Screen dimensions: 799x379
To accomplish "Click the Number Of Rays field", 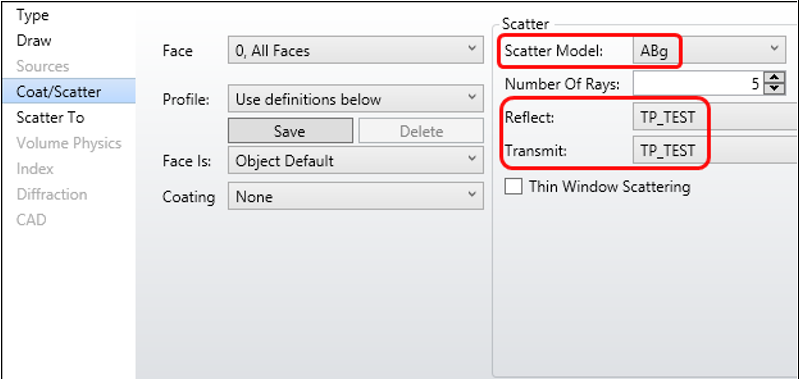I will pyautogui.click(x=698, y=83).
